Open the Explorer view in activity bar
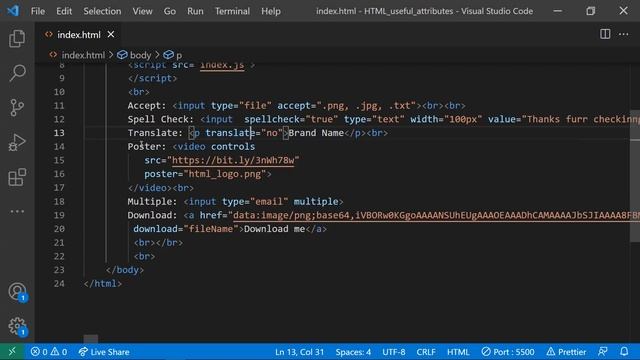640x360 pixels. tap(17, 38)
